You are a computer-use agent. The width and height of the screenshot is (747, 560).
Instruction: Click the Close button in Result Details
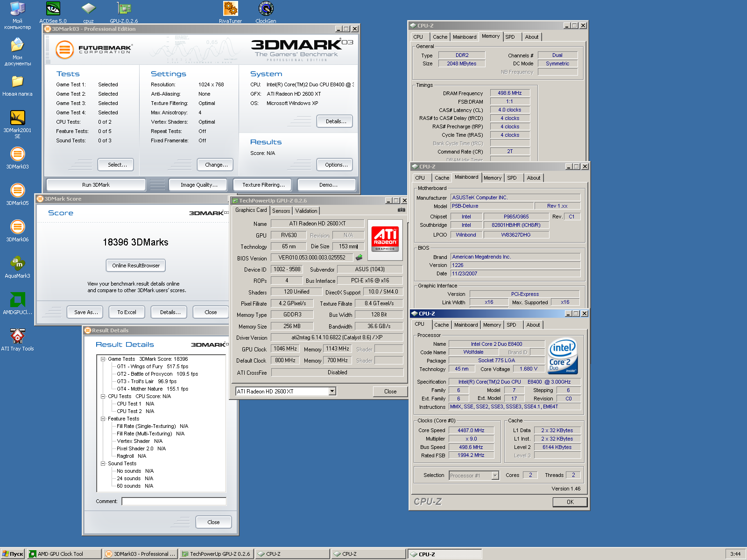(213, 522)
